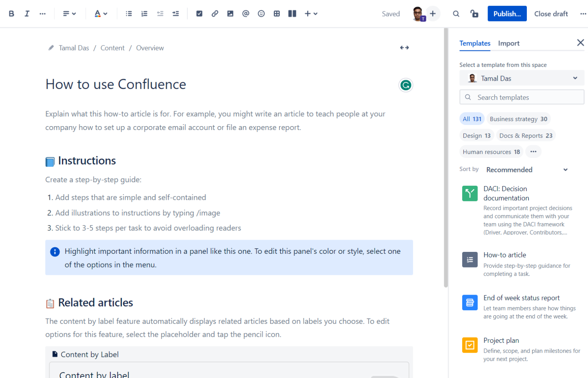Insert a column layout

[292, 14]
